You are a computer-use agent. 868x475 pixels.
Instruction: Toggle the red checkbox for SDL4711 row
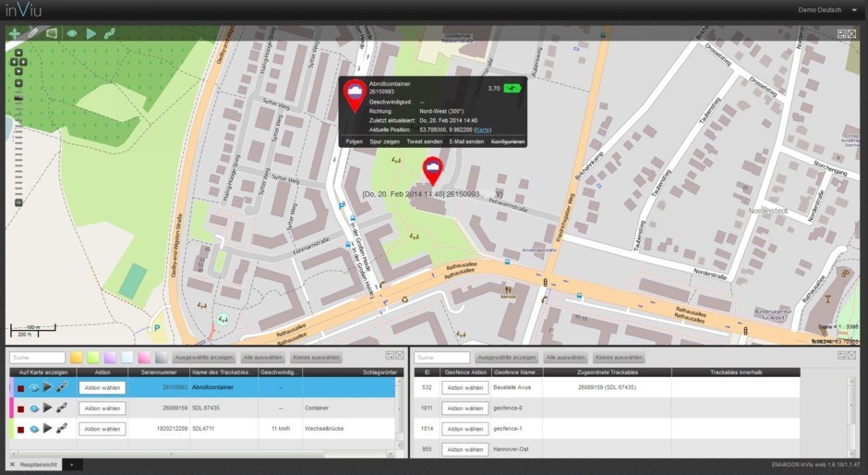(x=20, y=429)
